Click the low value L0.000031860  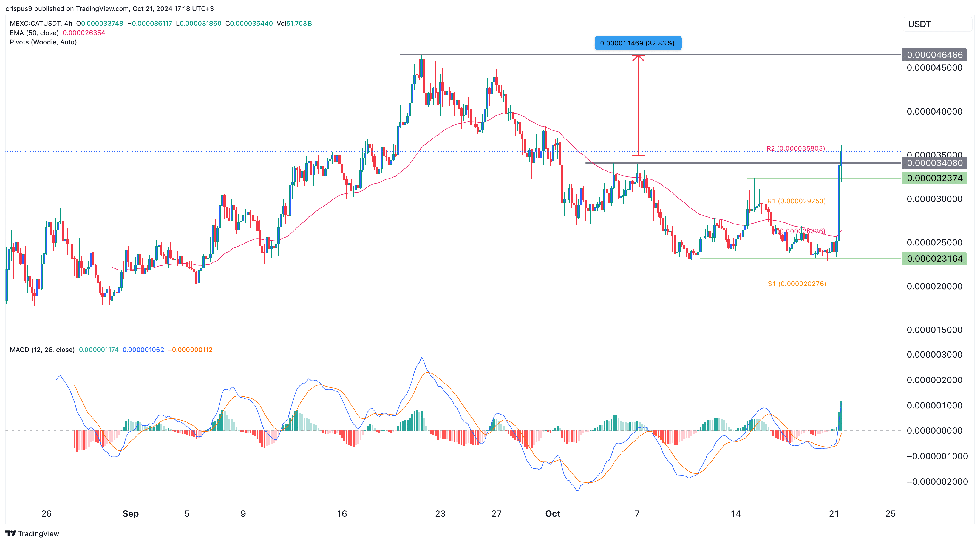click(199, 24)
